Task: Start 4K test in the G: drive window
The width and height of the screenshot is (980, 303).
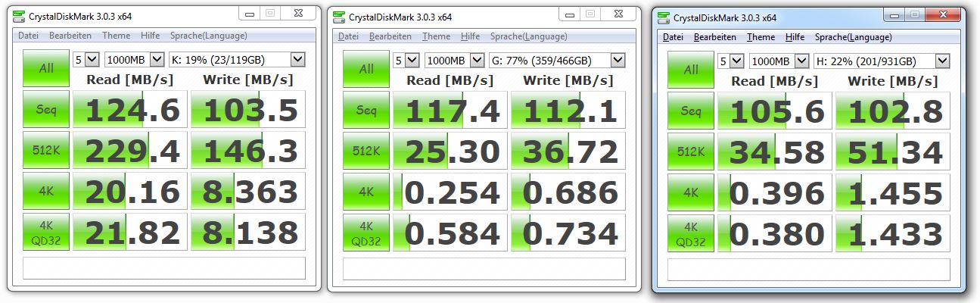Action: [x=366, y=192]
